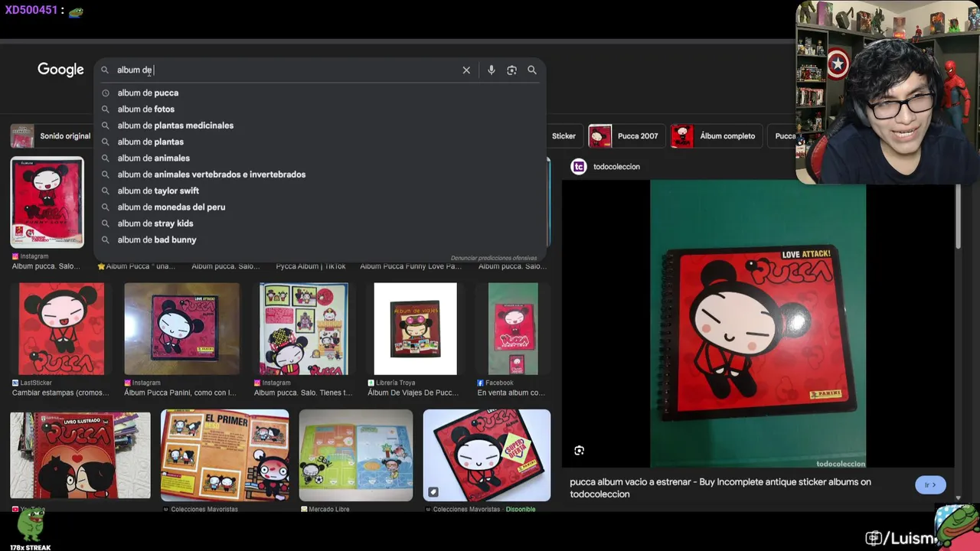Open the todocoleccion source link in preview
This screenshot has width=980, height=551.
click(616, 167)
